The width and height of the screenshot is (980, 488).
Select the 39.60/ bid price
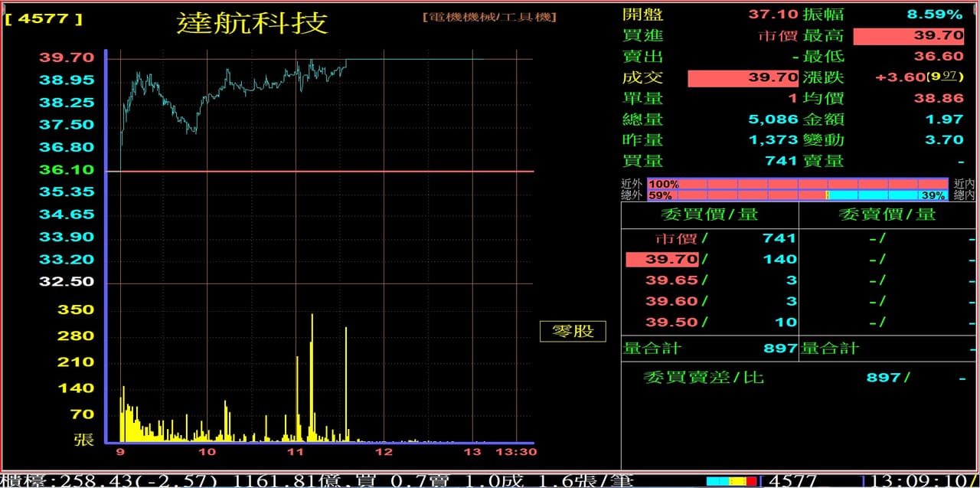point(677,301)
